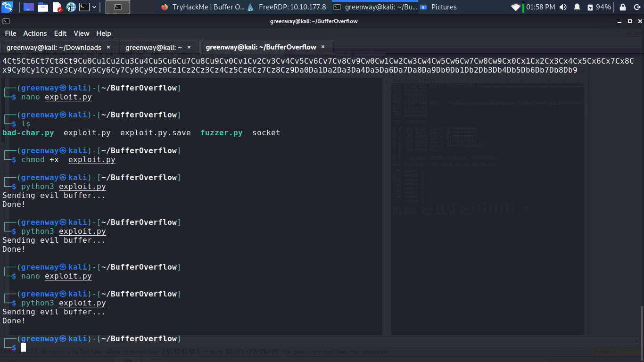The height and width of the screenshot is (362, 644).
Task: Click exploit.py in the ls listing
Action: 87,133
